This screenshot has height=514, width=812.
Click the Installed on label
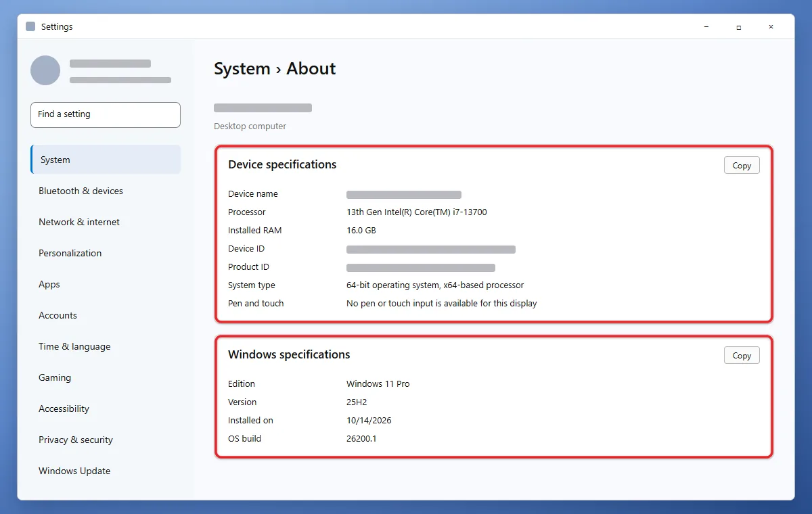pyautogui.click(x=250, y=420)
